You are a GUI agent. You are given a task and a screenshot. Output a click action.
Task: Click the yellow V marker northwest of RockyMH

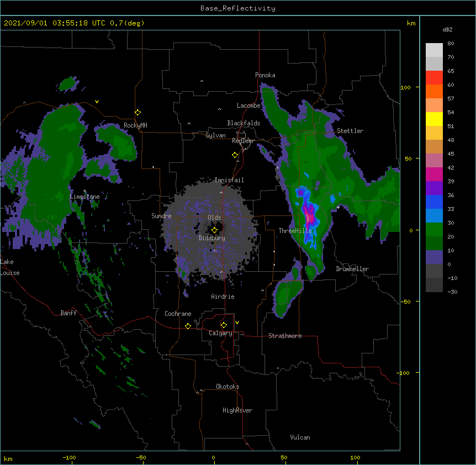97,102
